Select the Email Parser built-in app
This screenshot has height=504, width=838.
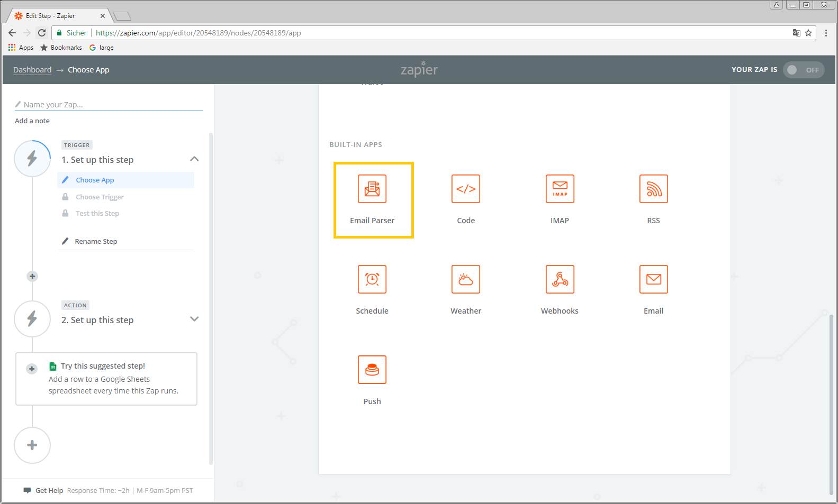(372, 189)
